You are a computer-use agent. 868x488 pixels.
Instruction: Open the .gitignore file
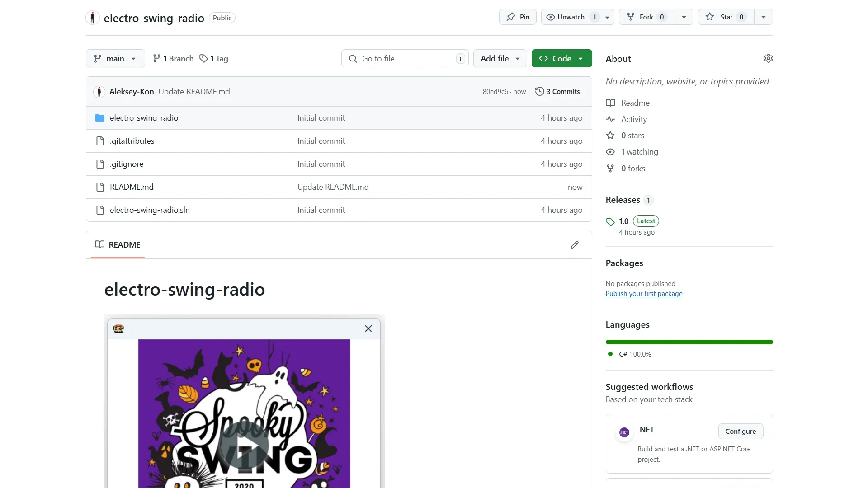127,164
